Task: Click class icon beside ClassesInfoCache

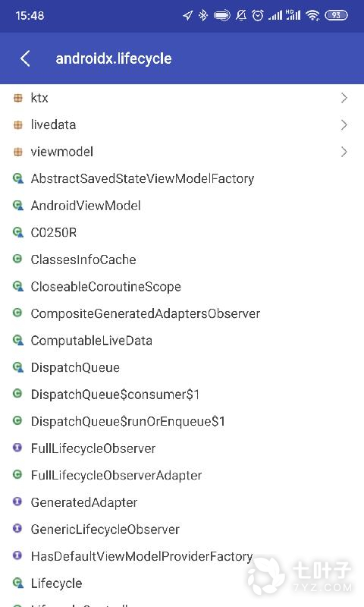Action: [x=17, y=259]
